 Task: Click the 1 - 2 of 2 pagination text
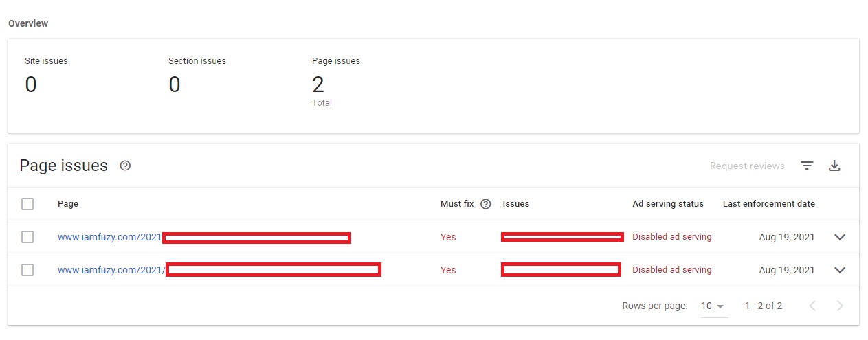point(764,306)
